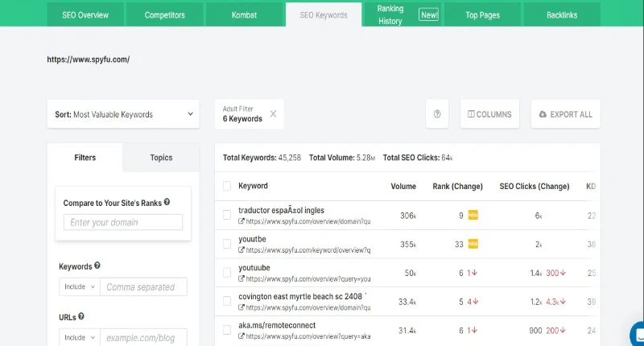644x346 pixels.
Task: Open the youtuube overview?query=you URL link
Action: coord(308,278)
